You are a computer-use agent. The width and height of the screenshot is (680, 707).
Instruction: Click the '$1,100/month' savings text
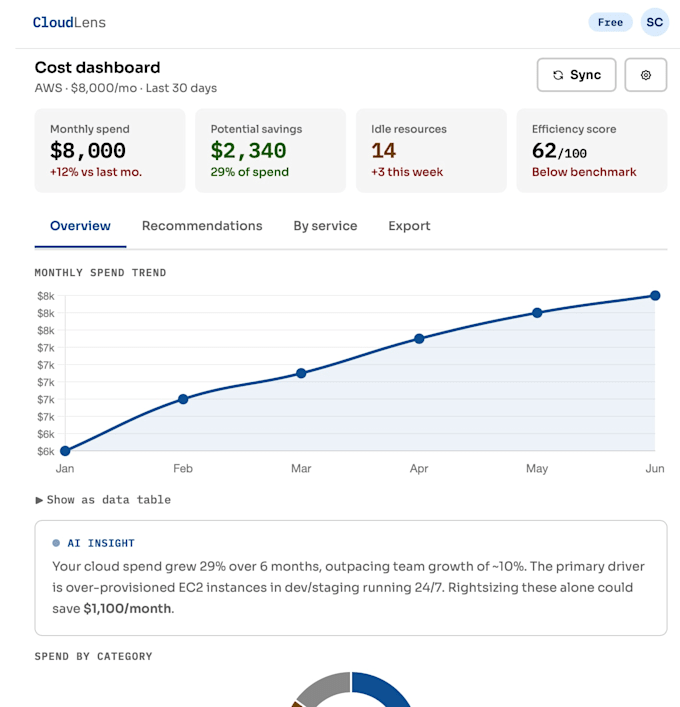click(128, 608)
